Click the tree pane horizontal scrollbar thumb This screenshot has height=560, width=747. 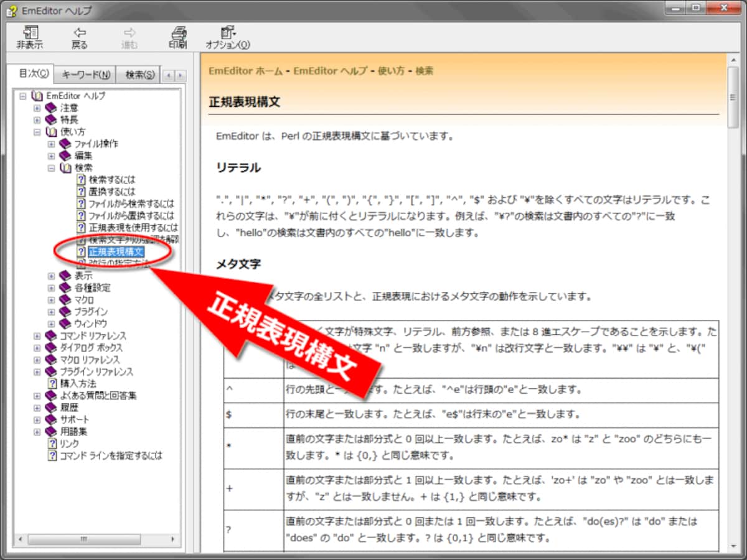[83, 539]
